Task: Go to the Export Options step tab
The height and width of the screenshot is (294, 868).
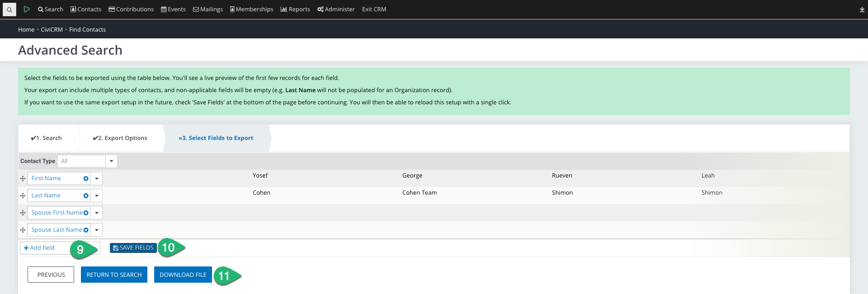Action: 120,138
